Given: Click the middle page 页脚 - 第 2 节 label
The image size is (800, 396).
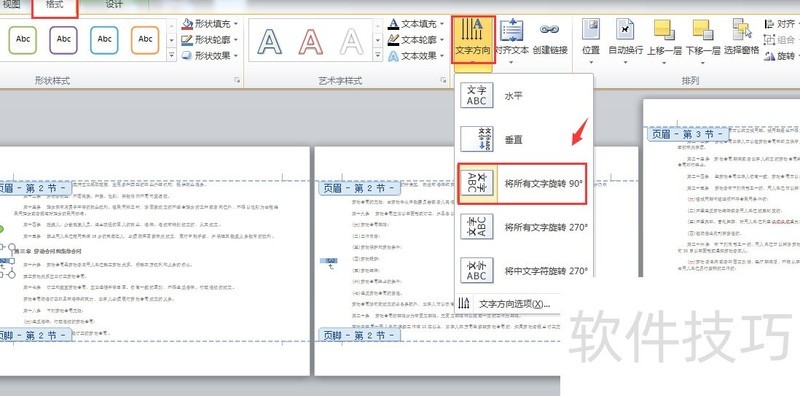Looking at the screenshot, I should coord(359,335).
